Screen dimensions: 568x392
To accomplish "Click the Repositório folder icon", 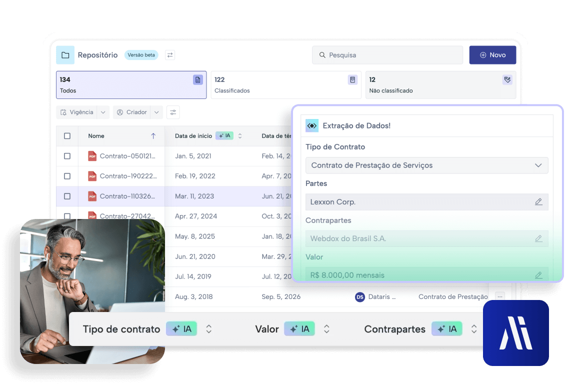I will coord(65,55).
